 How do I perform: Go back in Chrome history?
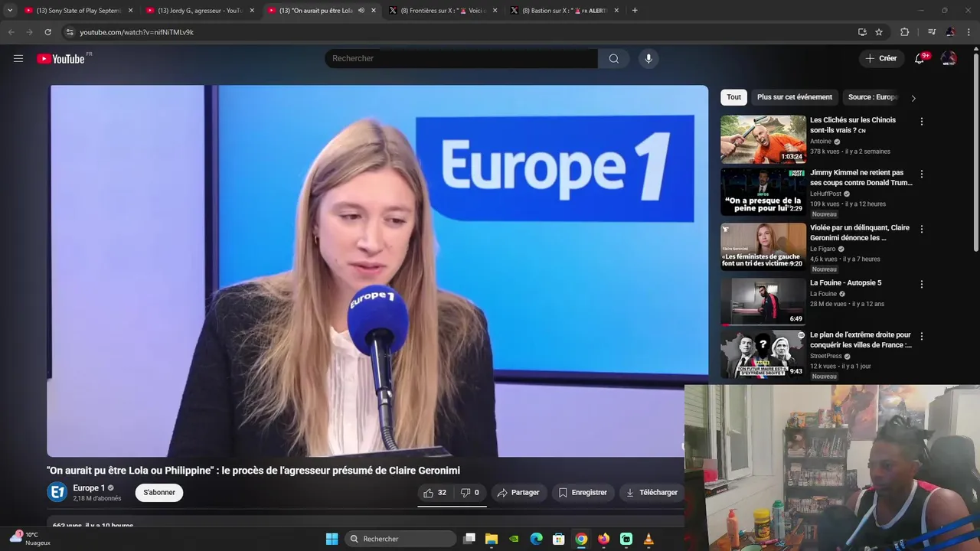pyautogui.click(x=11, y=32)
